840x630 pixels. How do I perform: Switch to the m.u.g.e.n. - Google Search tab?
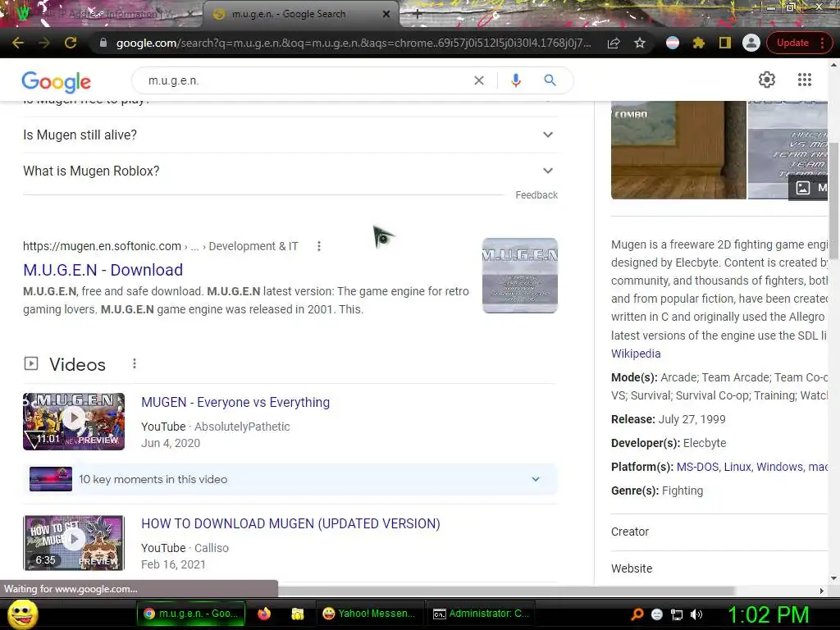300,14
